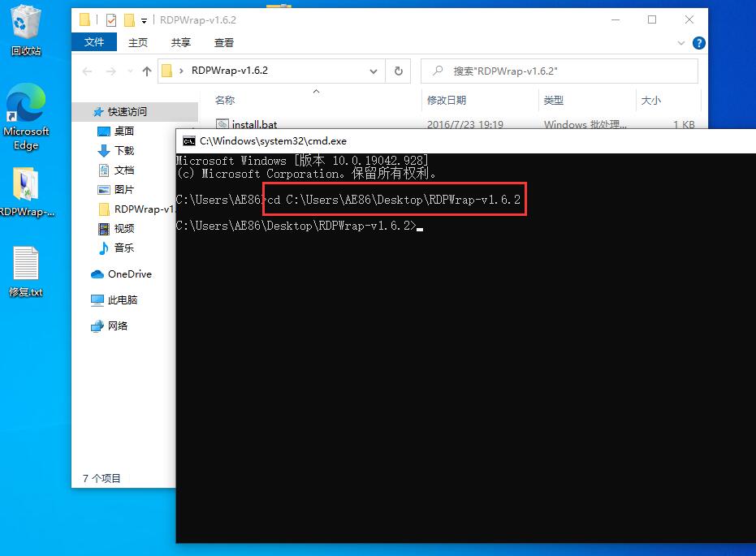This screenshot has width=756, height=556.
Task: Select the RDPWrap archive desktop icon
Action: pyautogui.click(x=26, y=192)
